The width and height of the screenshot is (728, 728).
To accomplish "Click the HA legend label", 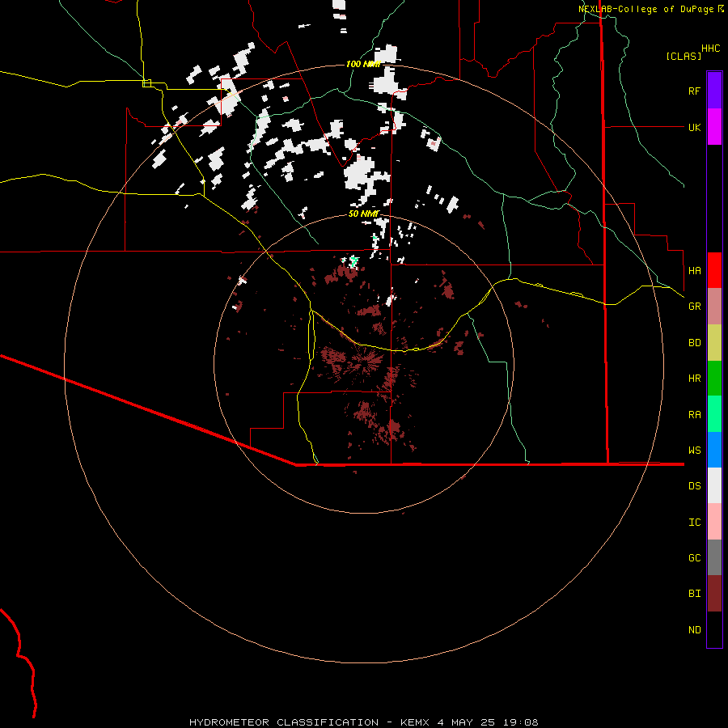I will point(694,270).
